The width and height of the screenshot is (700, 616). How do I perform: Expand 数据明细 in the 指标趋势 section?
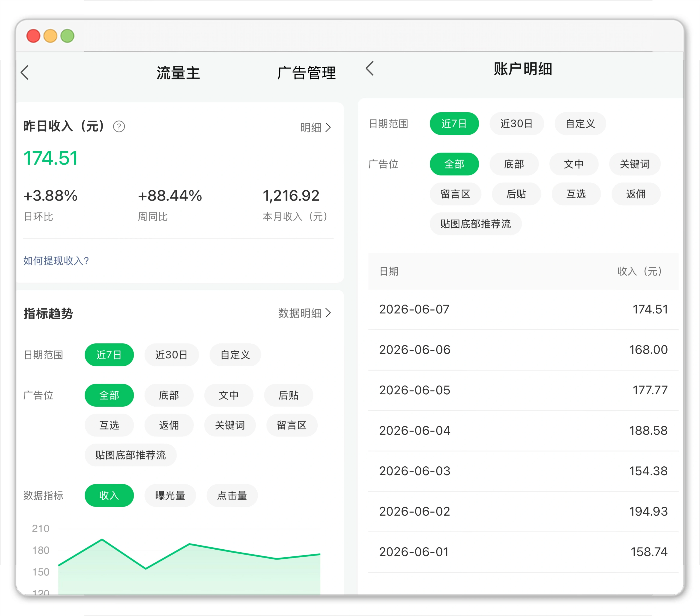(x=305, y=313)
